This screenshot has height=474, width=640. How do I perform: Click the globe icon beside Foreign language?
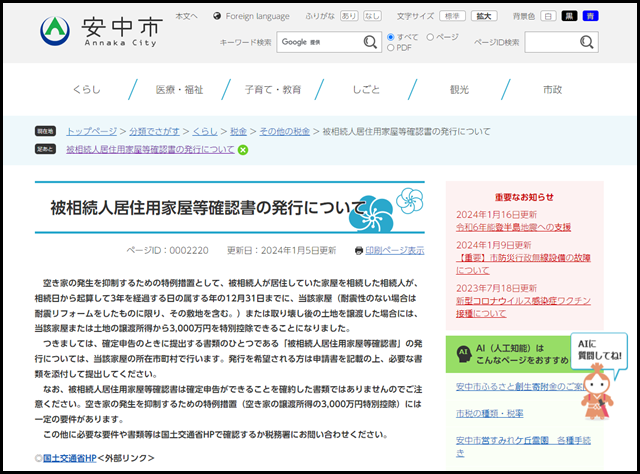[217, 16]
